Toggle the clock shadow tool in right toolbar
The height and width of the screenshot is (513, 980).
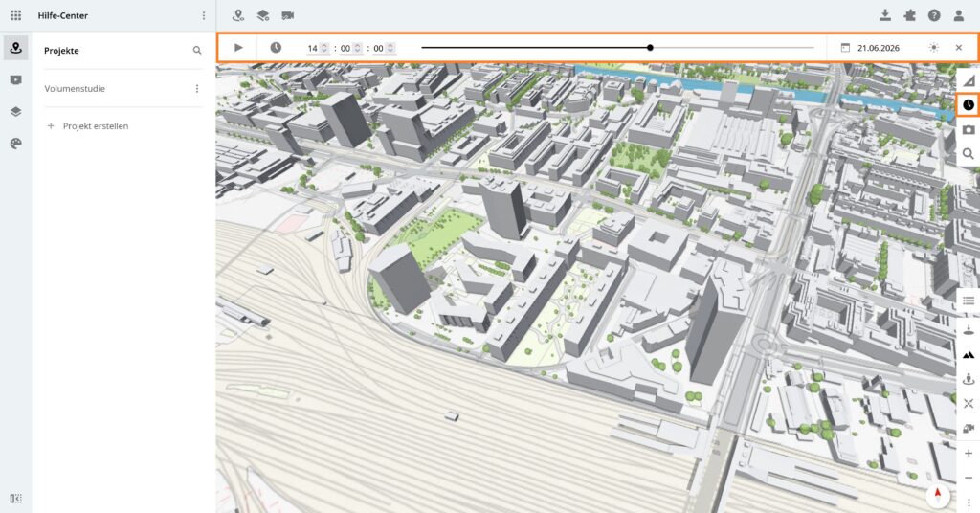[x=968, y=104]
